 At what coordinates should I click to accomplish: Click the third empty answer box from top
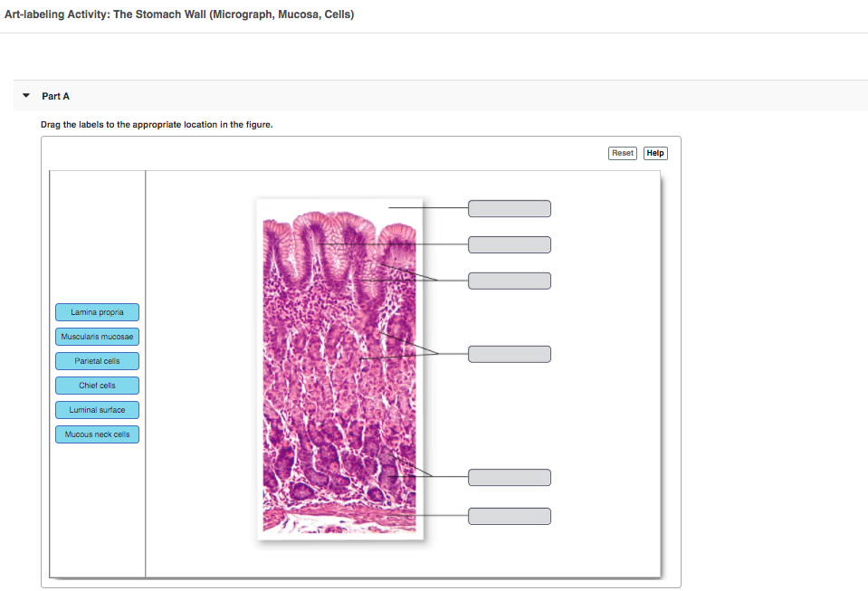point(510,281)
